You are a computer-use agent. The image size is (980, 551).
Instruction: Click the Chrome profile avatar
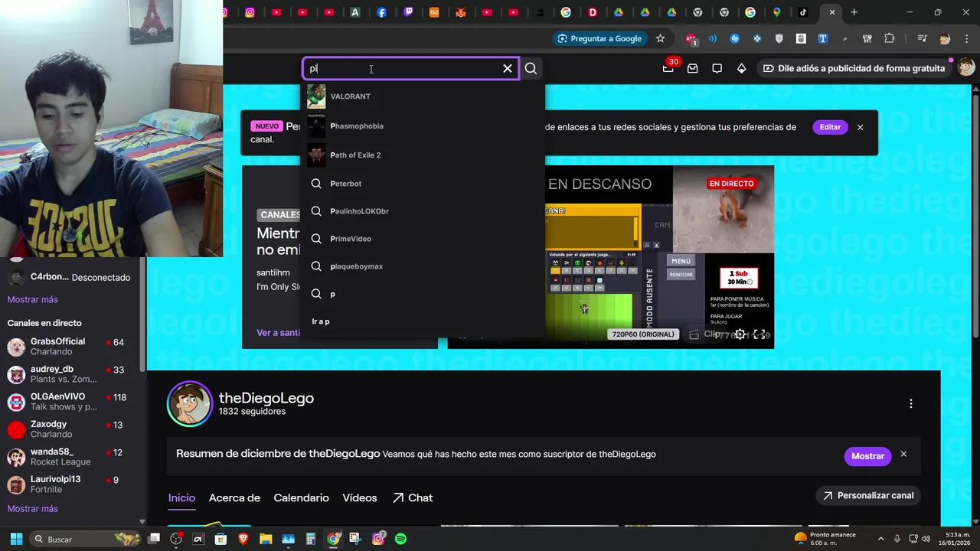[x=945, y=38]
